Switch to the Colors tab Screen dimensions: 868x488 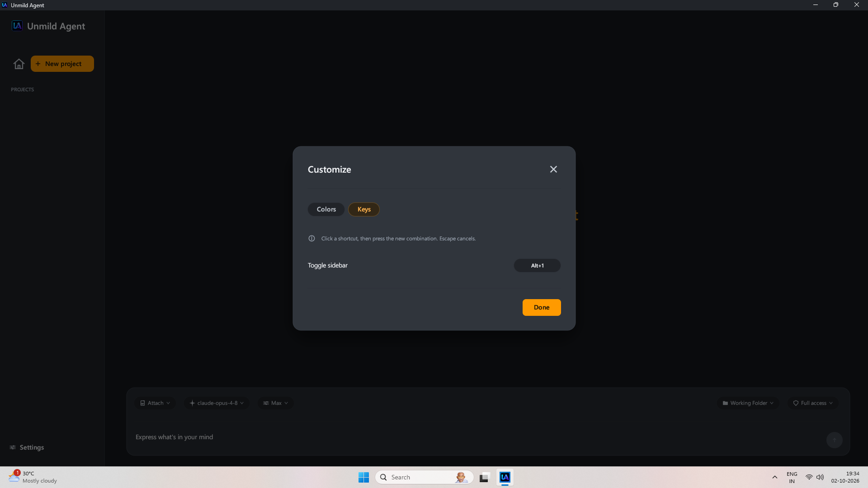tap(326, 209)
